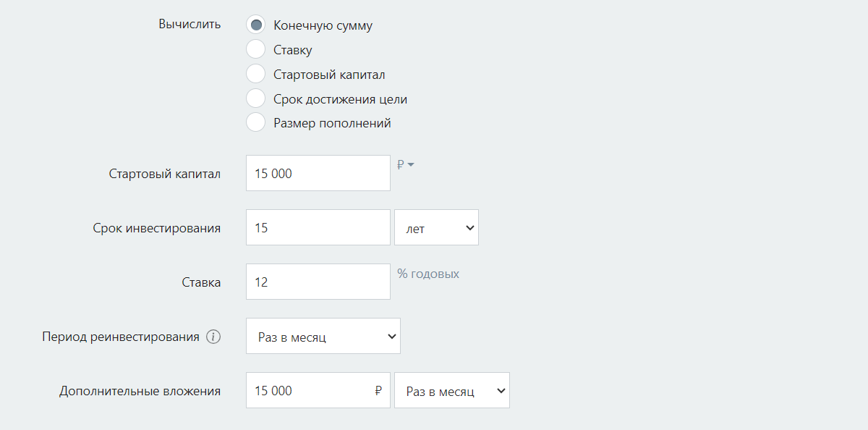This screenshot has width=868, height=430.
Task: Click the % годовых label next to Ставка
Action: click(x=429, y=273)
